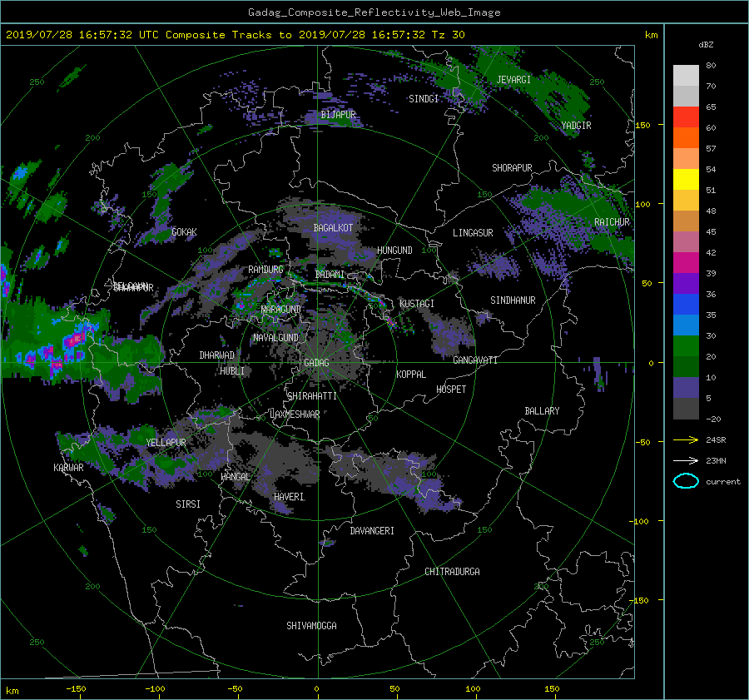
Task: Click the CHITRADURGA city label
Action: (453, 572)
